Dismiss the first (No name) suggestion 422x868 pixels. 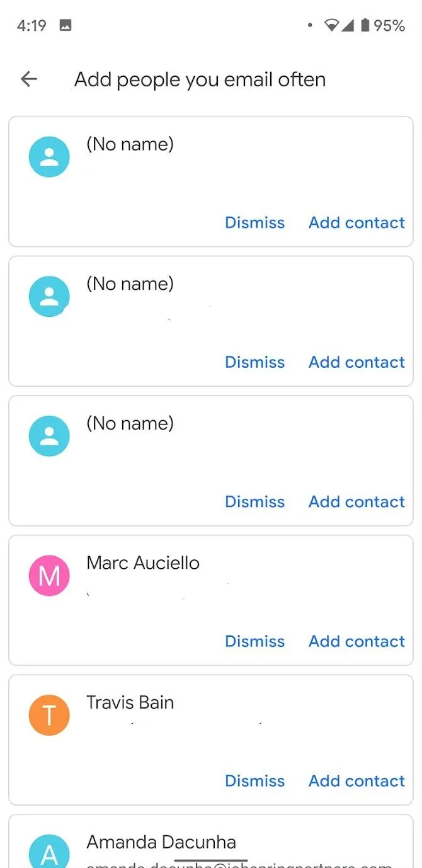pos(255,222)
